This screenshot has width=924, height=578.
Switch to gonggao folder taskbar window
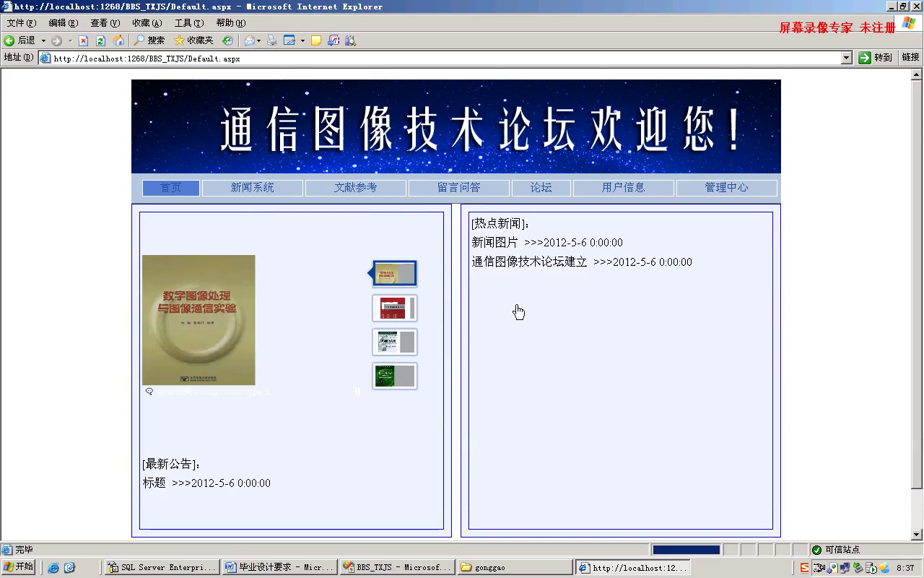(515, 568)
